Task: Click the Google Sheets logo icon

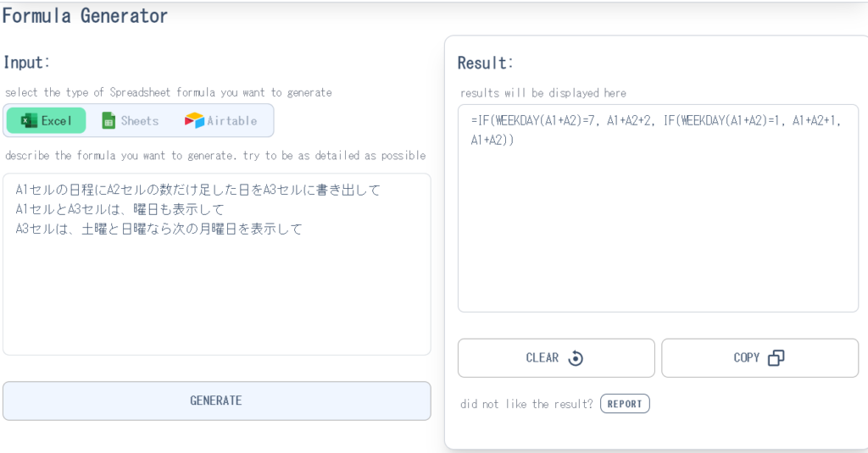Action: point(108,121)
